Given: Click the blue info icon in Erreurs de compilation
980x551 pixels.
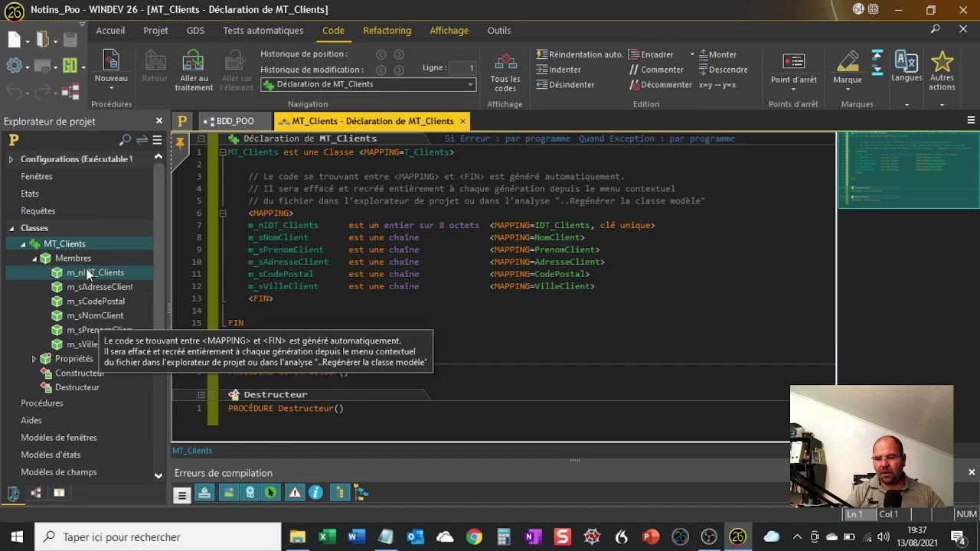Looking at the screenshot, I should pos(316,493).
